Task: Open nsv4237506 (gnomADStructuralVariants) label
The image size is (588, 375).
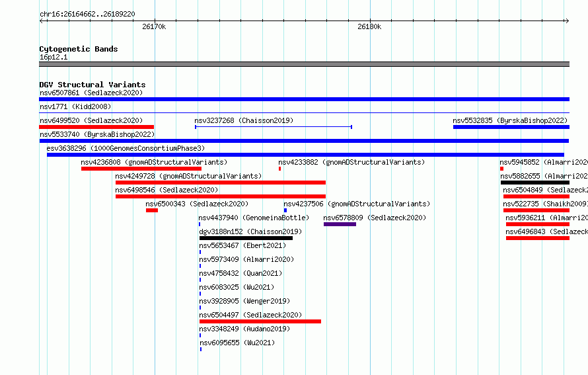Action: pos(357,204)
